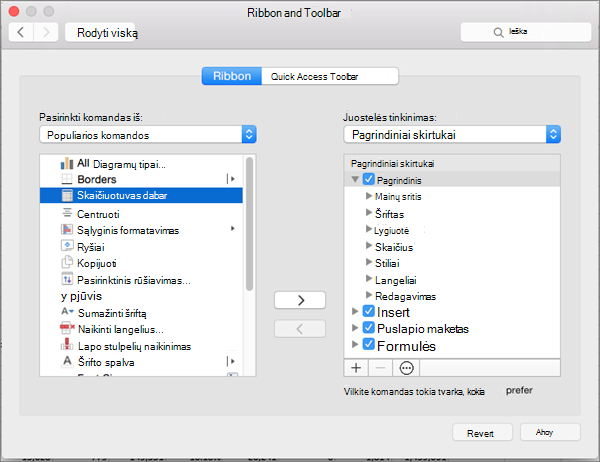Screen dimensions: 600x462
Task: Uncheck the Puslapio maketas checkbox
Action: pos(368,327)
